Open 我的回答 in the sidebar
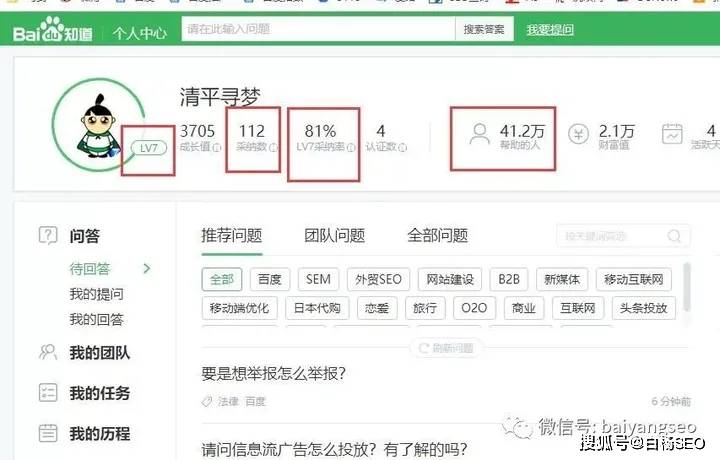This screenshot has width=720, height=460. [x=96, y=319]
